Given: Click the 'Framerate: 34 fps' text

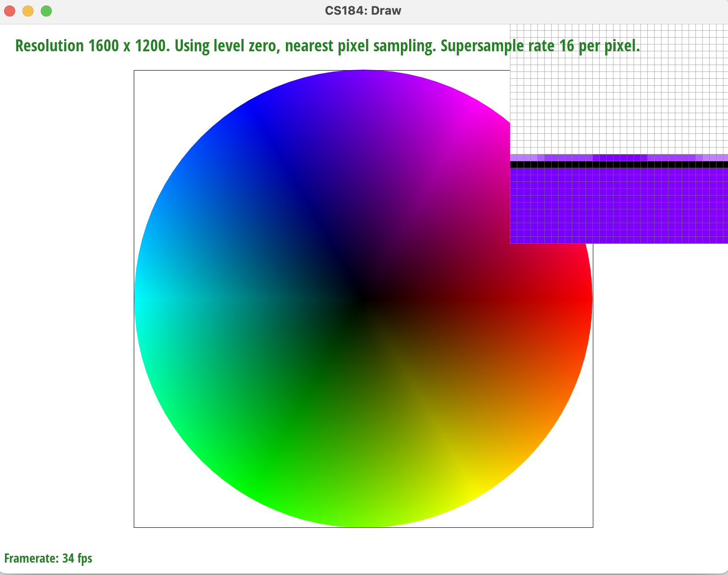Looking at the screenshot, I should coord(48,558).
